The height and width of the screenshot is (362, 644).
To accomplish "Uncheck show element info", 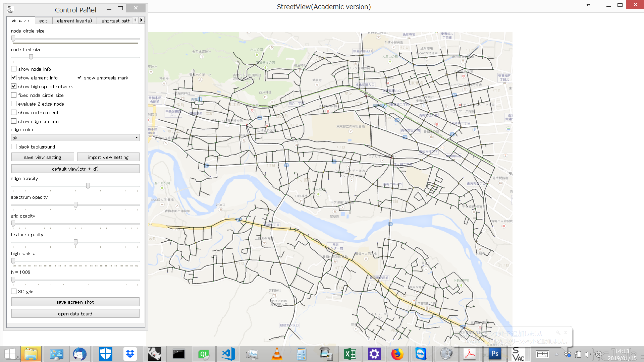I will pyautogui.click(x=14, y=78).
